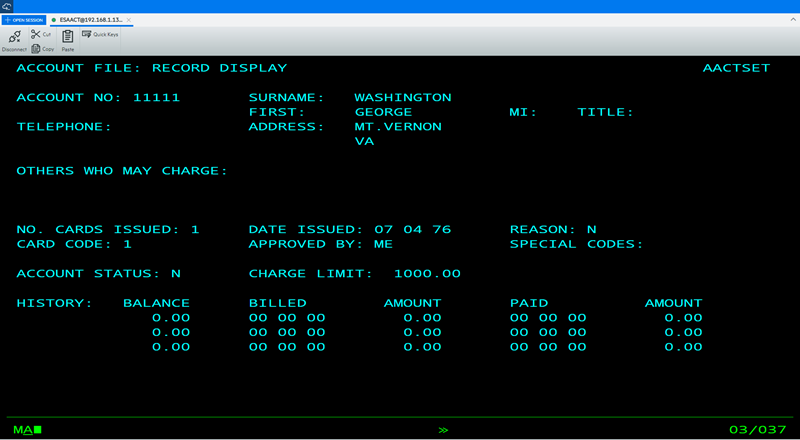Click the AACTSET screen identifier
The width and height of the screenshot is (800, 440).
pyautogui.click(x=736, y=68)
